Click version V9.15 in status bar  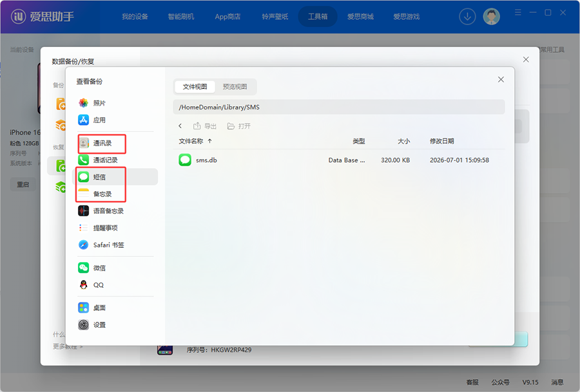(x=530, y=382)
